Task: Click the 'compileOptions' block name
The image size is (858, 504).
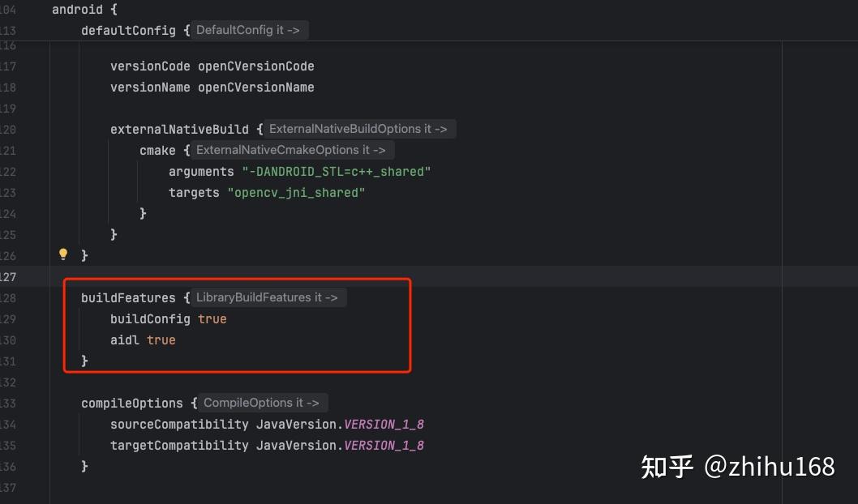Action: 132,404
